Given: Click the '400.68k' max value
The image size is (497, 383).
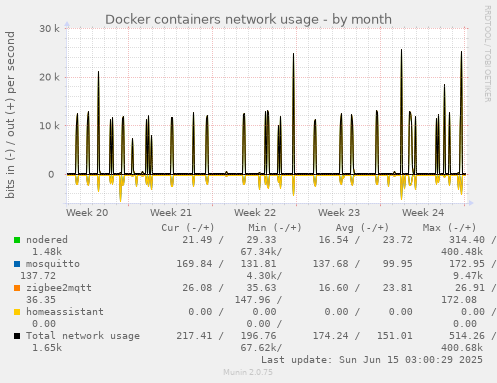Looking at the screenshot, I should [462, 348].
